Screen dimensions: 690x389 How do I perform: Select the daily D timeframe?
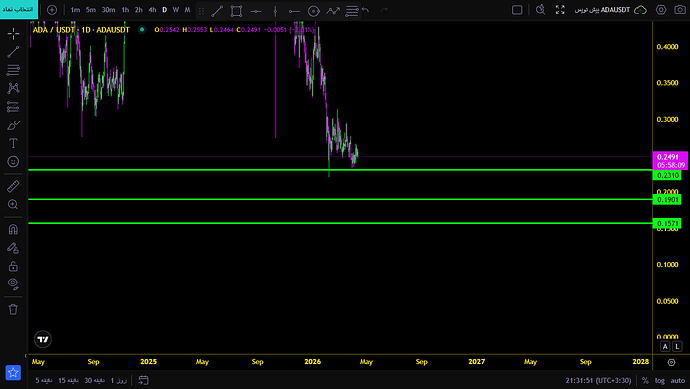(165, 10)
